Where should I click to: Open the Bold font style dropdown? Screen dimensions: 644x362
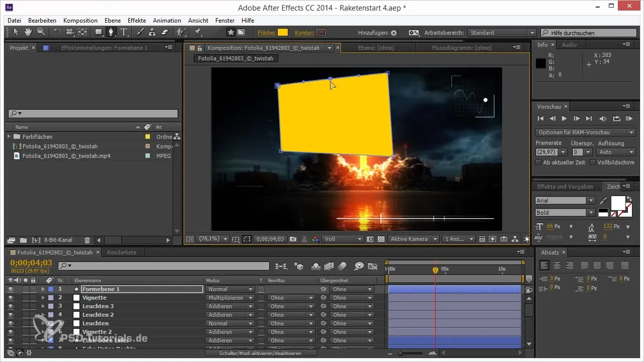coord(565,212)
